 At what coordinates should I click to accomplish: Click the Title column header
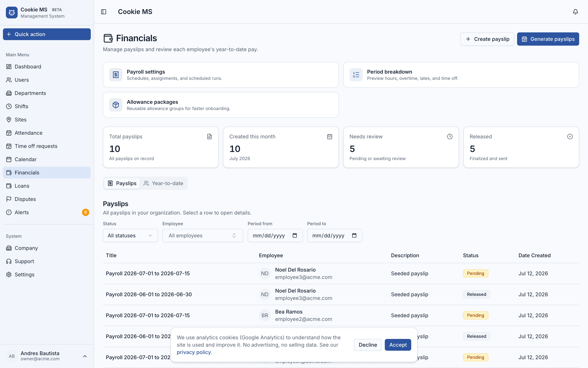pos(111,255)
